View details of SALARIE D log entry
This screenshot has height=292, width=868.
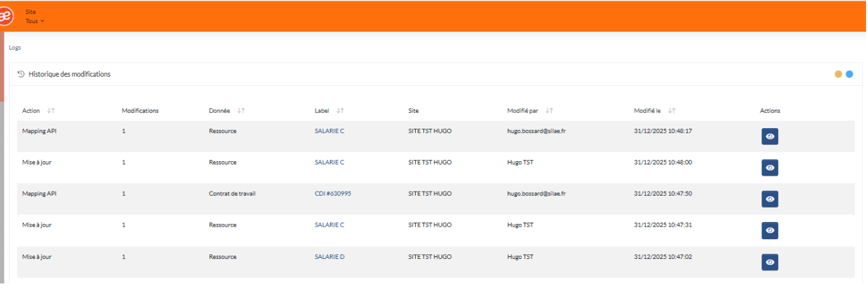(x=769, y=262)
